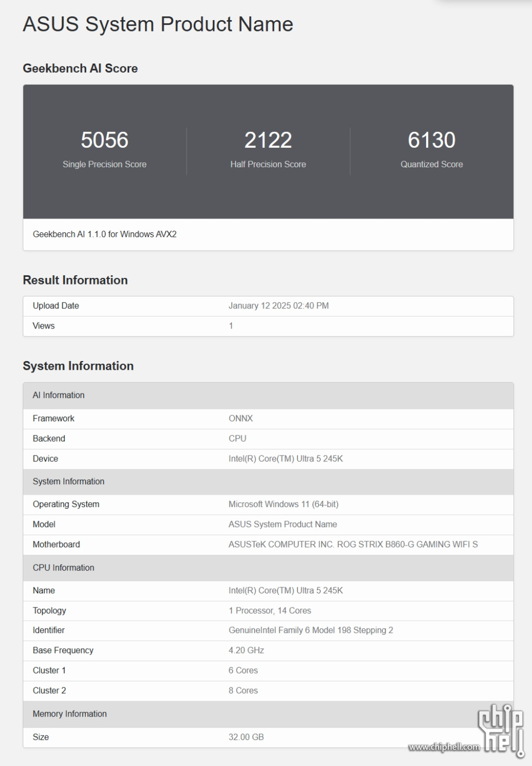The image size is (532, 766).
Task: Click the 'Identifier' label
Action: [x=48, y=630]
